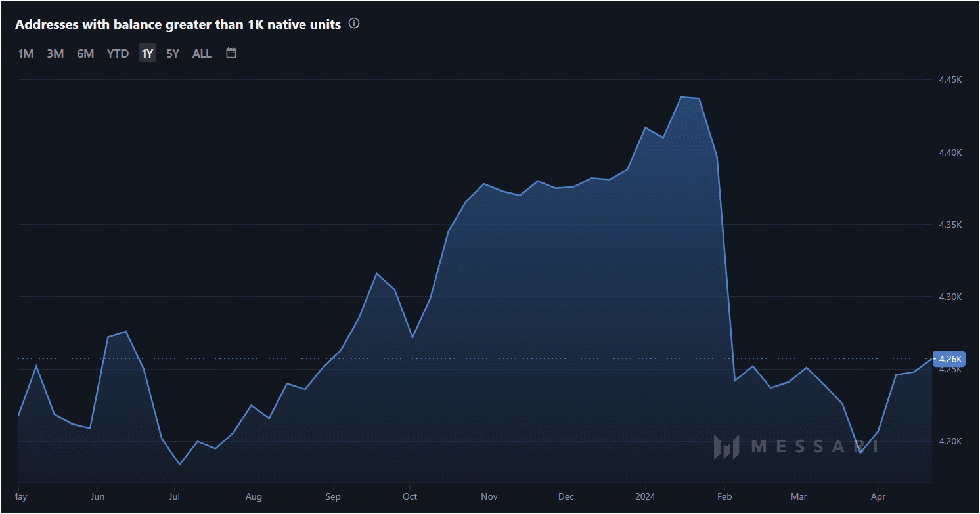The height and width of the screenshot is (514, 980).
Task: Click the blue 4.26K value badge
Action: pos(948,359)
